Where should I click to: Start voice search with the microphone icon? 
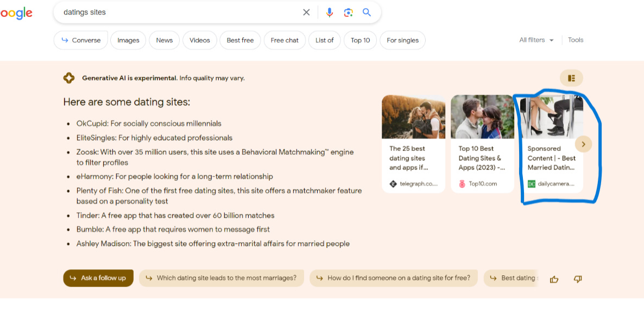pos(330,12)
